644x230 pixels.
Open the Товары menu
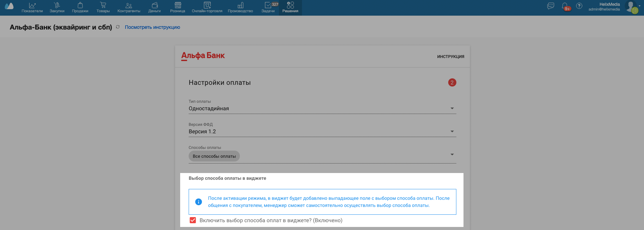(x=103, y=8)
